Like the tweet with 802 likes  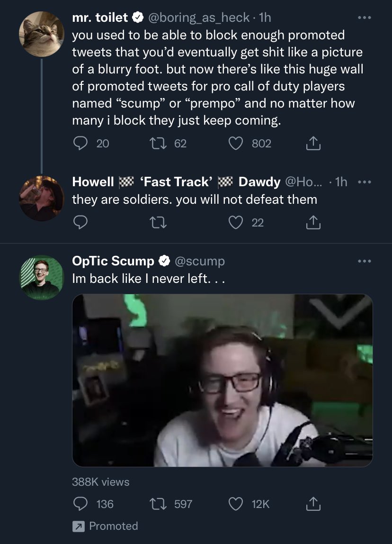pos(236,143)
